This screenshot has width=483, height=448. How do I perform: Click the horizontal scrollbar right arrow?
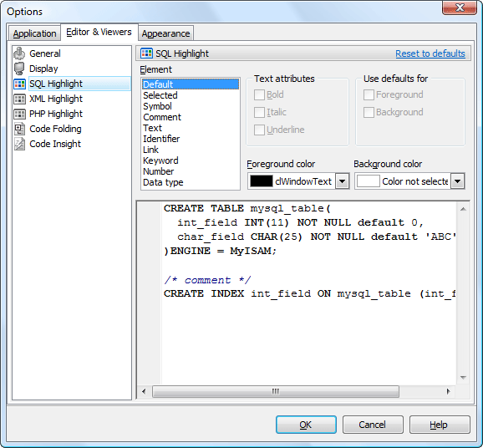pyautogui.click(x=448, y=391)
